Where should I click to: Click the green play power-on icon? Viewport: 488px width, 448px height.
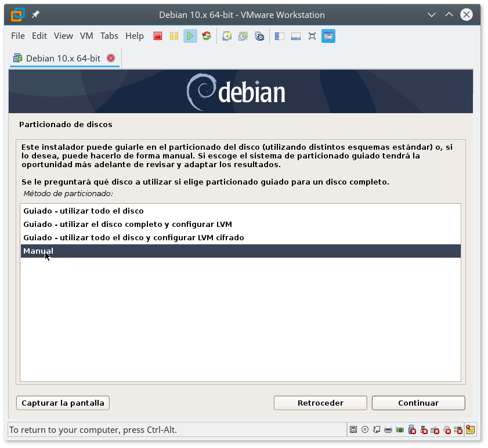pos(190,36)
